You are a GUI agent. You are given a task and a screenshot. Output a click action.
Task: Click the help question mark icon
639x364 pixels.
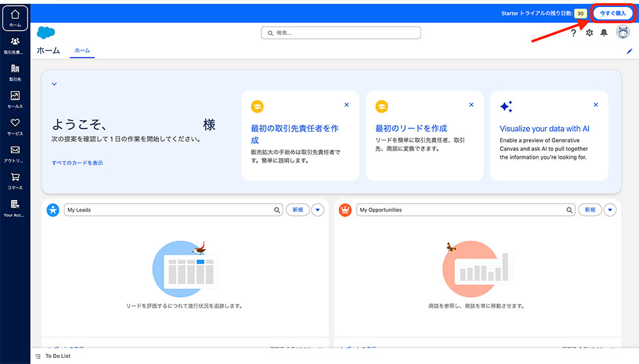[574, 33]
